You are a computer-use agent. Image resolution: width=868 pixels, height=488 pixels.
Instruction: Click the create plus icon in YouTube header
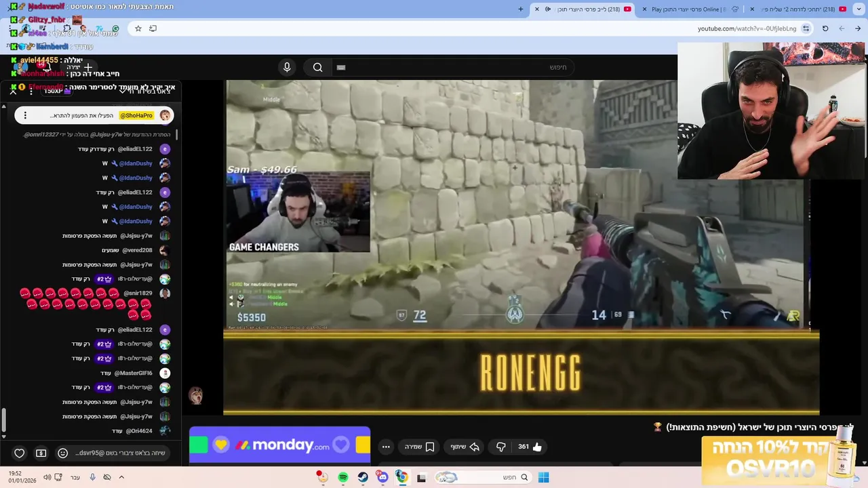tap(87, 67)
